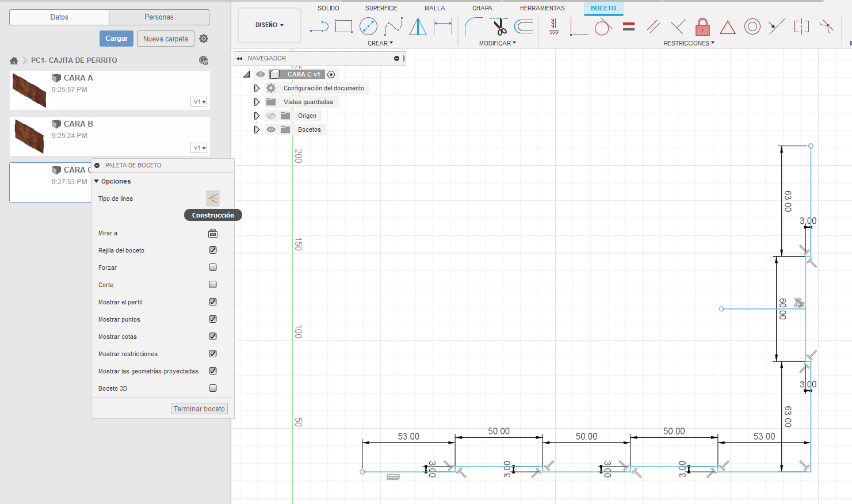The image size is (852, 504).
Task: Apply the Tangent constraint
Action: [x=603, y=26]
